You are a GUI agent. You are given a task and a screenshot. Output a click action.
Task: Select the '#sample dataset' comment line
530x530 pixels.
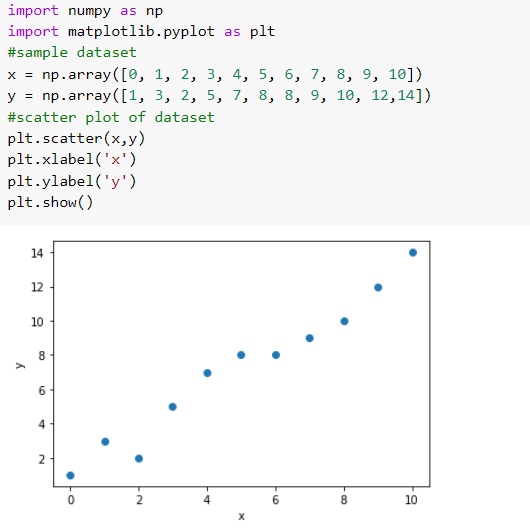tap(72, 53)
